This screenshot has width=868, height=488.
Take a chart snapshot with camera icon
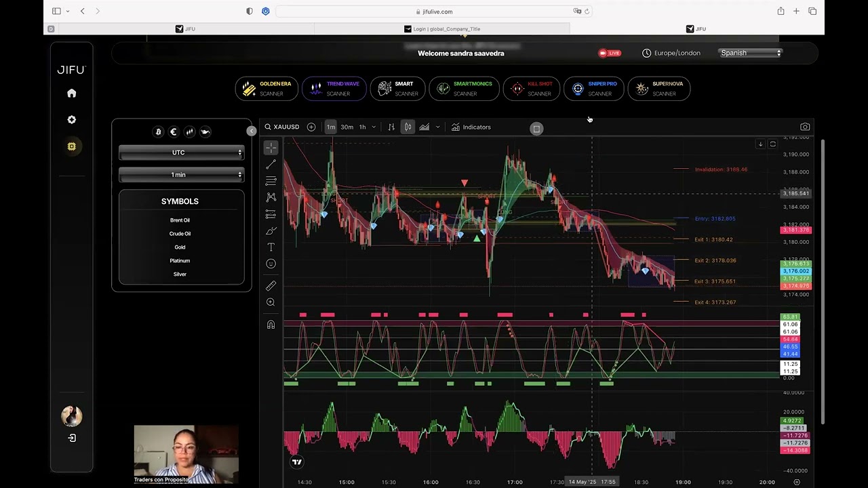(x=805, y=127)
